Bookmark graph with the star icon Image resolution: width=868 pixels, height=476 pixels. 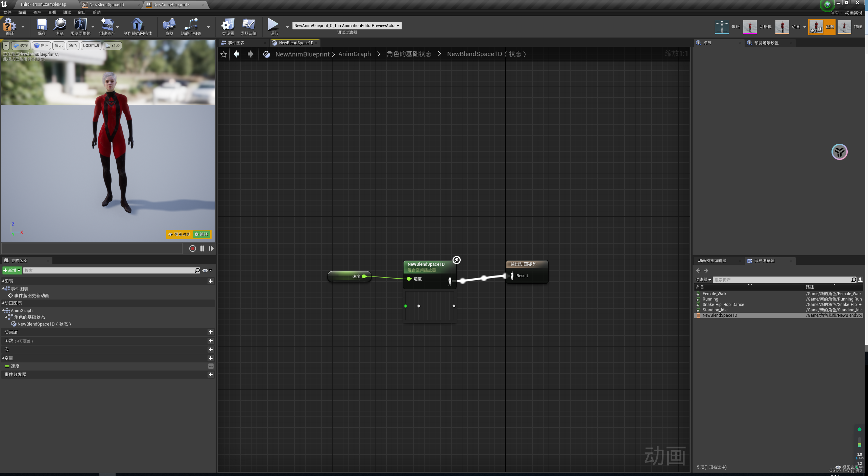point(223,54)
